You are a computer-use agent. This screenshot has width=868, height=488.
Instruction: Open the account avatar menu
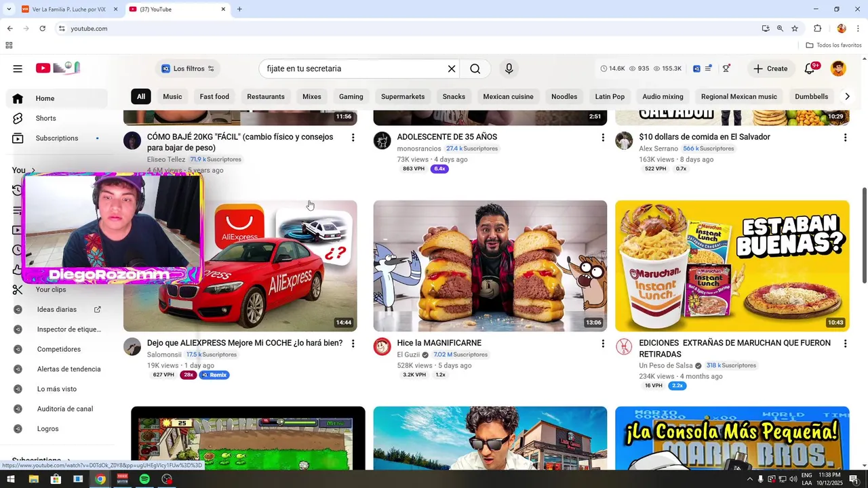839,68
